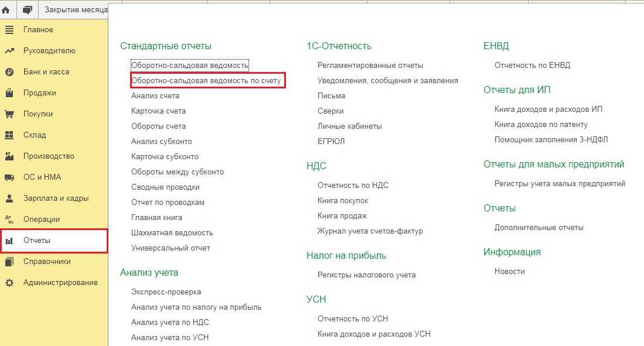The image size is (644, 346).
Task: Click the person icon for Зарплата и кадры
Action: point(9,198)
